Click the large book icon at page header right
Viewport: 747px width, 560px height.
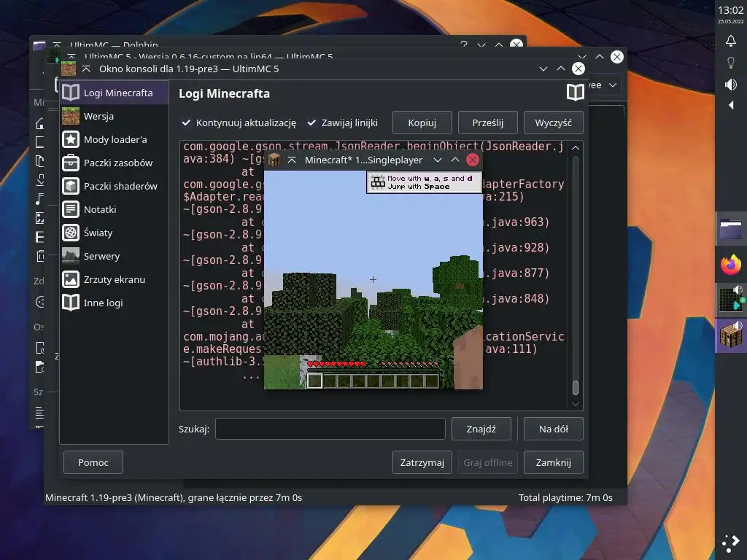pos(575,93)
